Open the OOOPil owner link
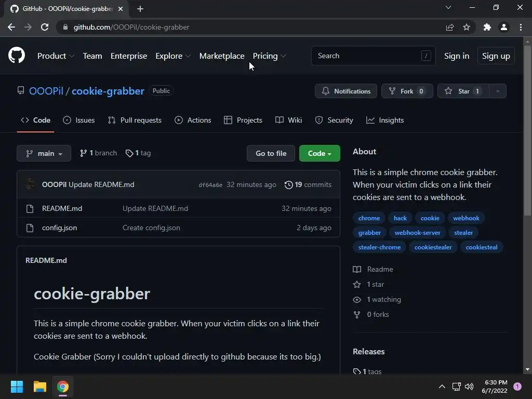 coord(46,91)
